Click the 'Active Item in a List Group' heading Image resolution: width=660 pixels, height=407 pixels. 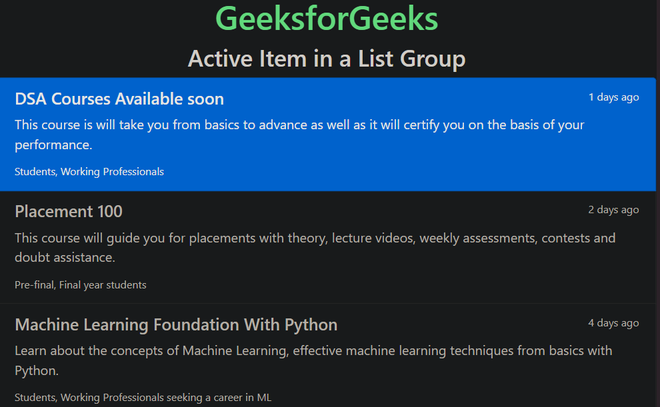pos(326,59)
